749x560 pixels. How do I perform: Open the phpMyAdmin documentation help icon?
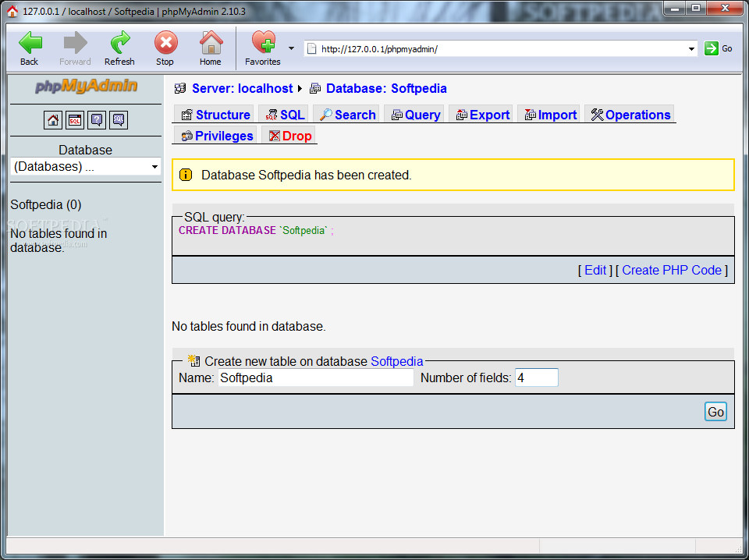click(x=97, y=120)
